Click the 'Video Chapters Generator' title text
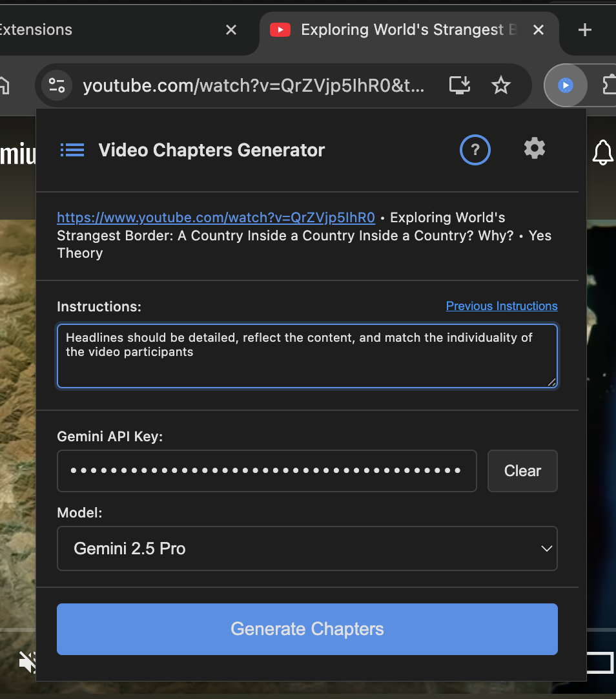 click(212, 151)
